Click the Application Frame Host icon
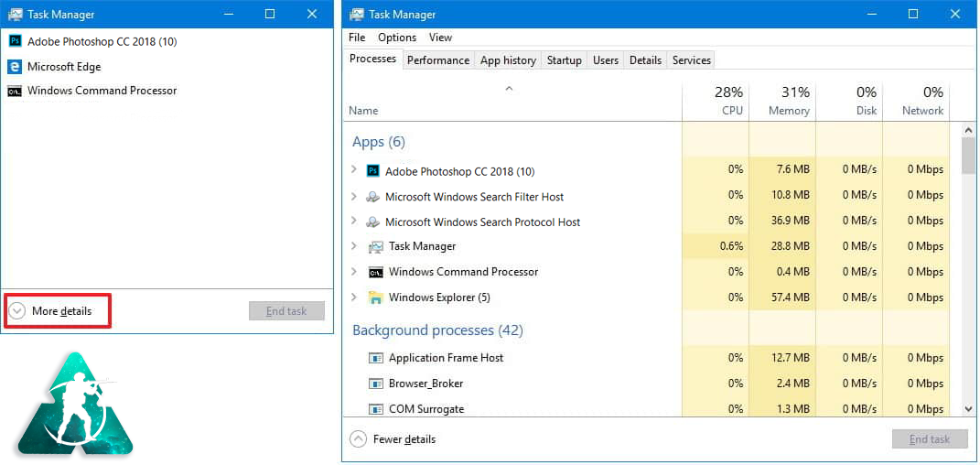This screenshot has height=465, width=980. point(375,358)
